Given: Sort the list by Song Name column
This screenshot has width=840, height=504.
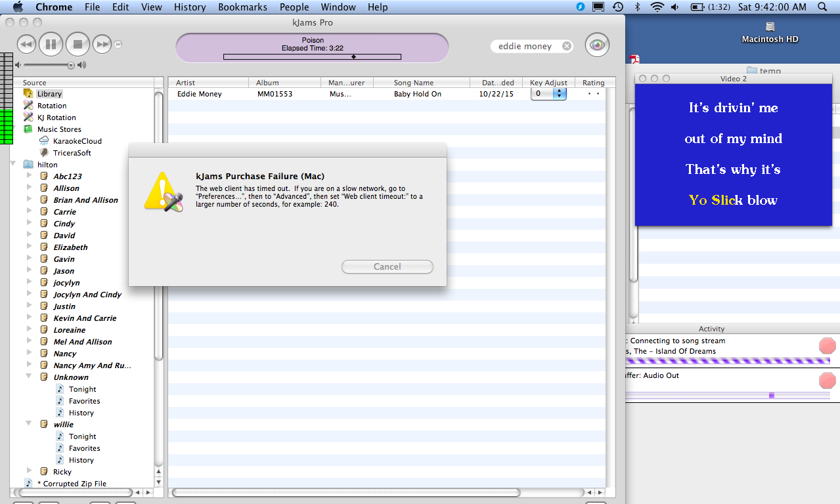Looking at the screenshot, I should pos(414,83).
